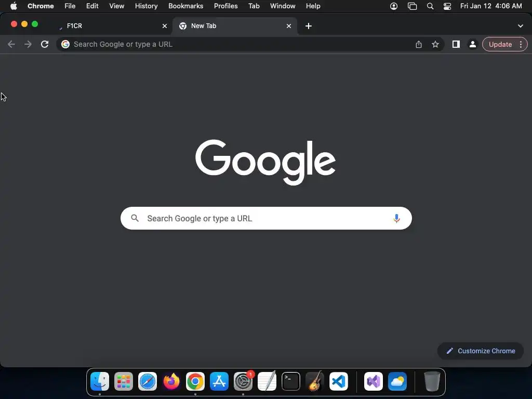
Task: Open the History menu
Action: 146,6
